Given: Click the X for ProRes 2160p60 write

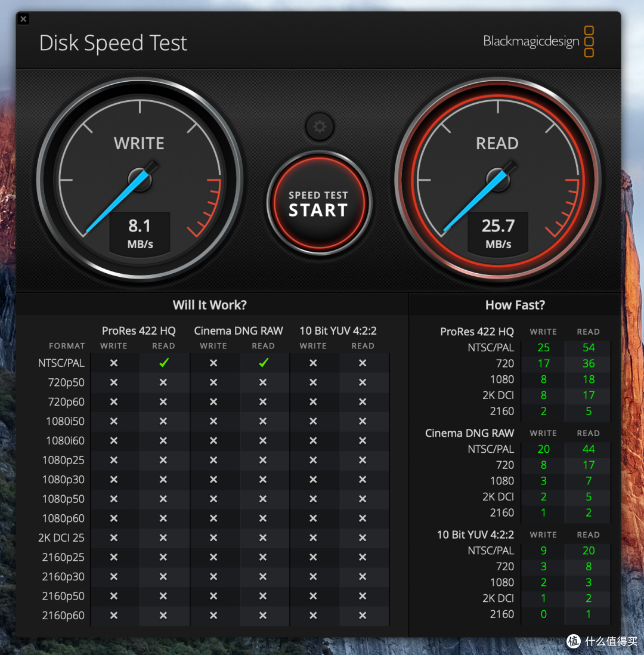Looking at the screenshot, I should [x=114, y=615].
